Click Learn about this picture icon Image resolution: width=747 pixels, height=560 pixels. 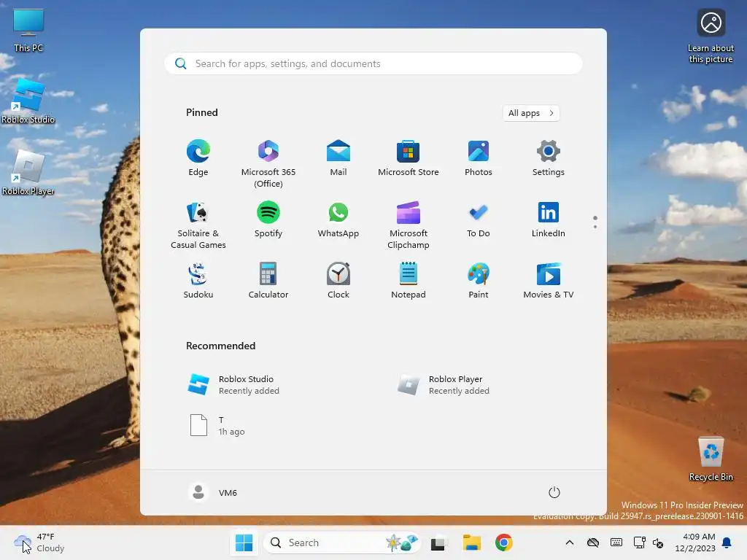click(x=711, y=36)
